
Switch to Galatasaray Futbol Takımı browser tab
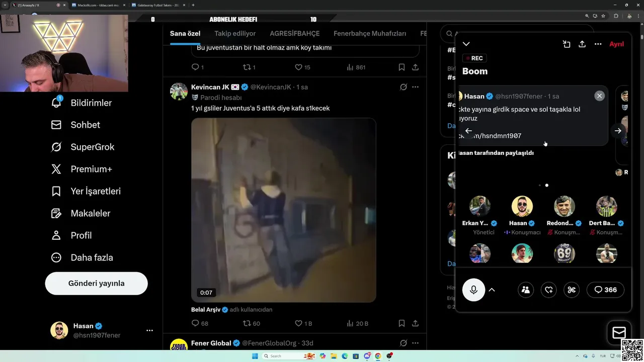159,5
